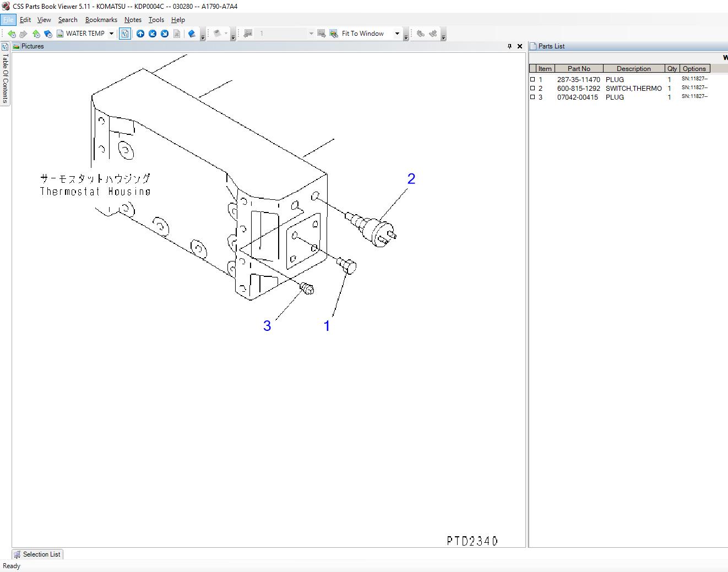Open the Bookmarks menu

(101, 19)
